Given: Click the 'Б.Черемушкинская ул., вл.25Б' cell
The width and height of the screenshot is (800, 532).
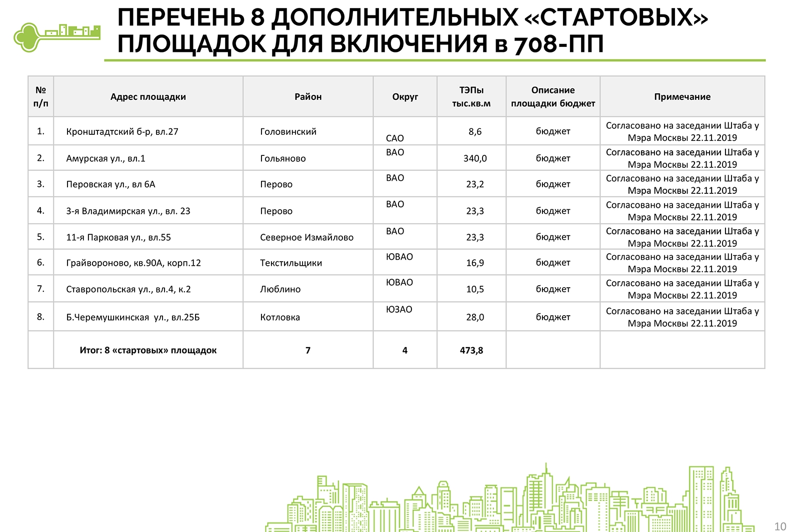Looking at the screenshot, I should tap(133, 318).
